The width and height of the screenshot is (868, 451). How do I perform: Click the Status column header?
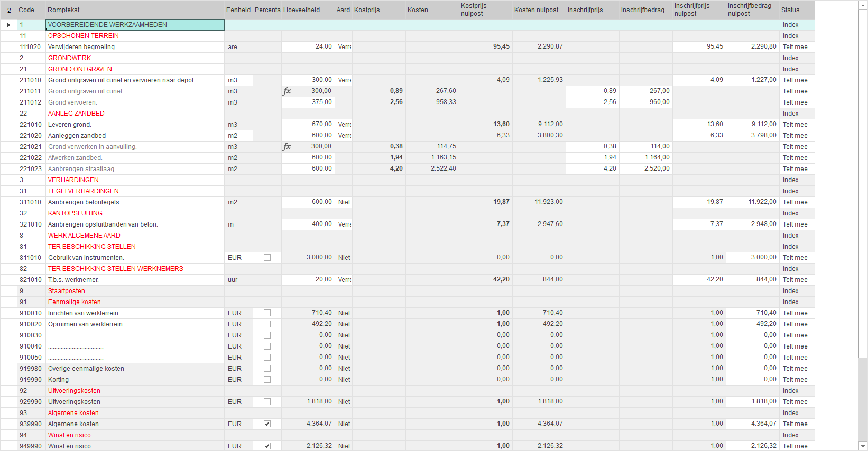point(797,10)
